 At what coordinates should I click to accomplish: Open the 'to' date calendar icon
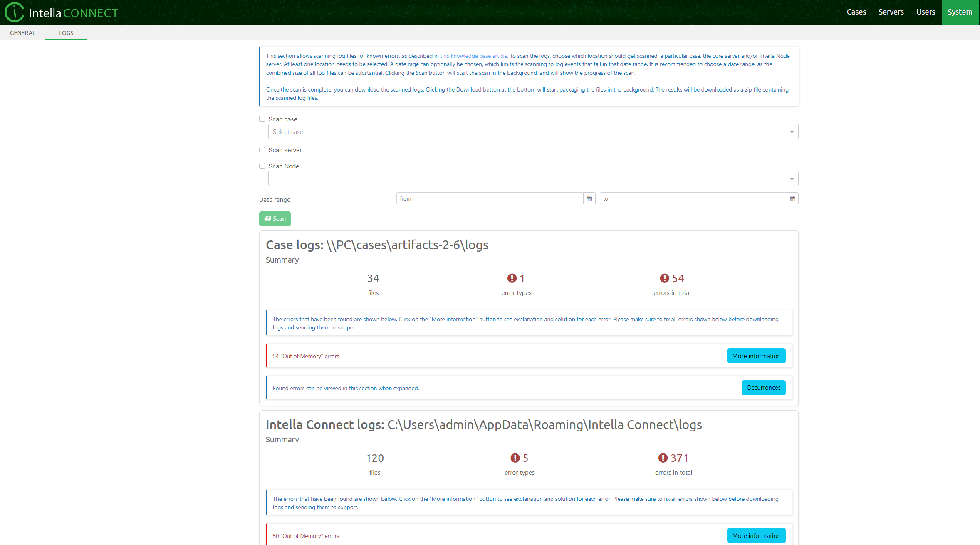(x=792, y=199)
